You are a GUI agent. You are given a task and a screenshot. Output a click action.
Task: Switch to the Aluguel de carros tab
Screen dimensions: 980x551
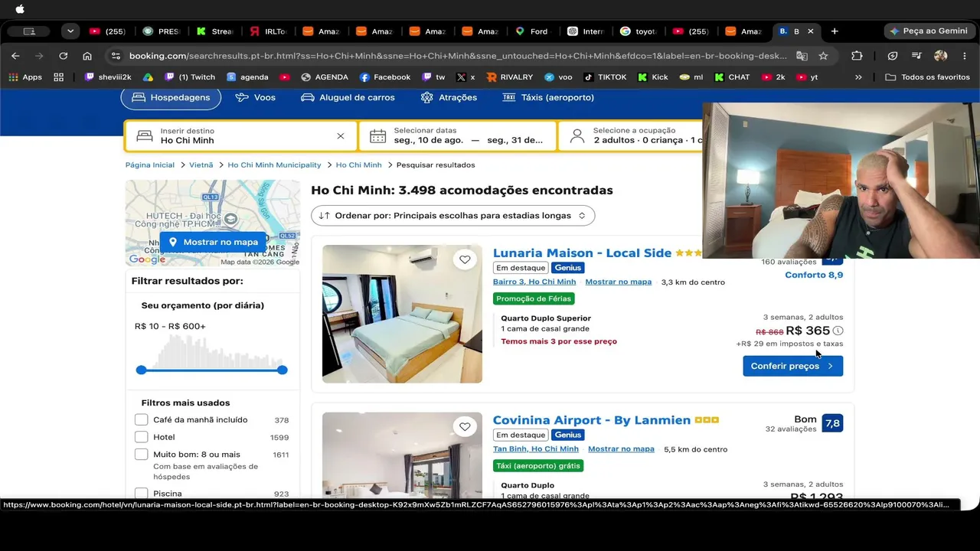click(348, 98)
